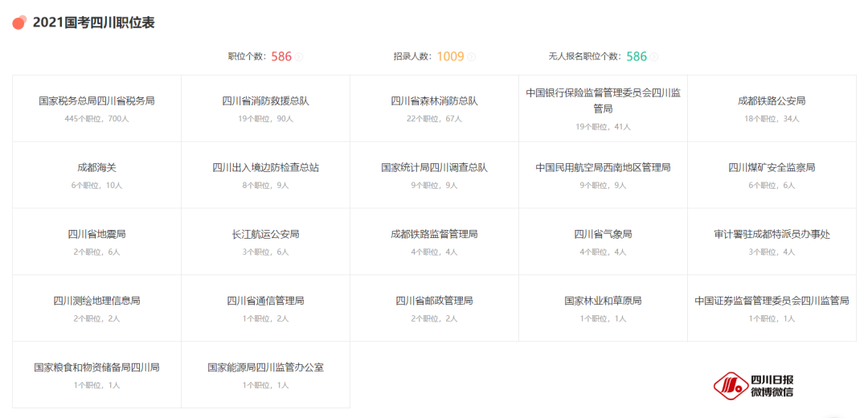The height and width of the screenshot is (418, 868).
Task: Click the info icon beside 招录人数 1009
Action: [x=472, y=57]
